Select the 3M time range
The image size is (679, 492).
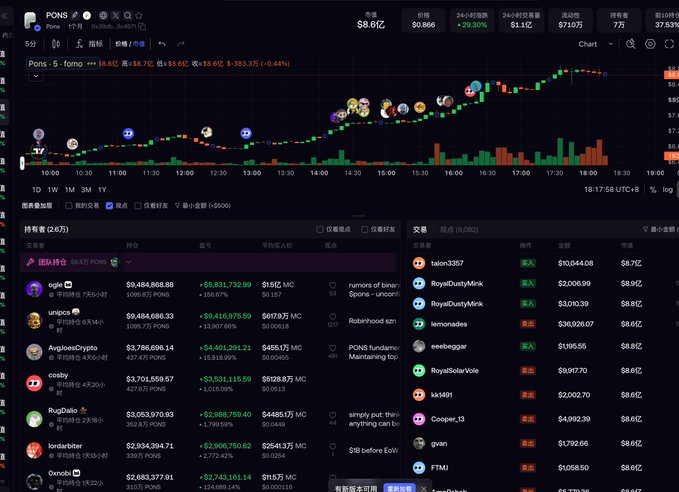(86, 190)
